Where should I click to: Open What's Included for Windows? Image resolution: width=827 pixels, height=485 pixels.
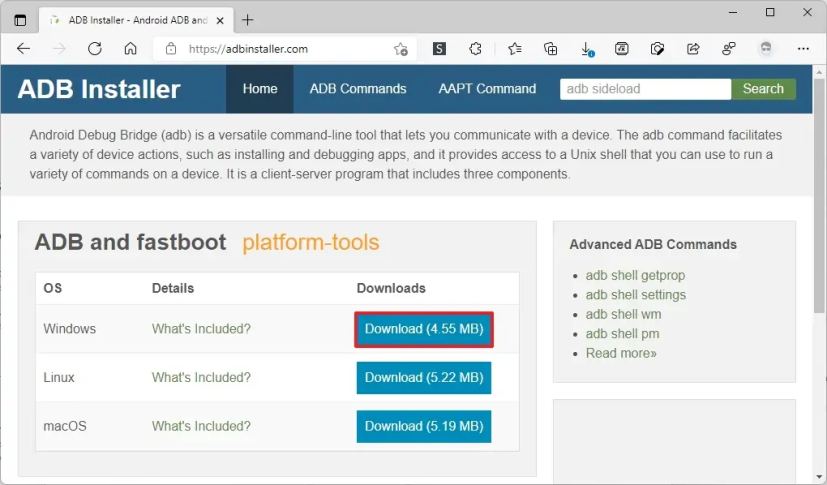[x=201, y=329]
